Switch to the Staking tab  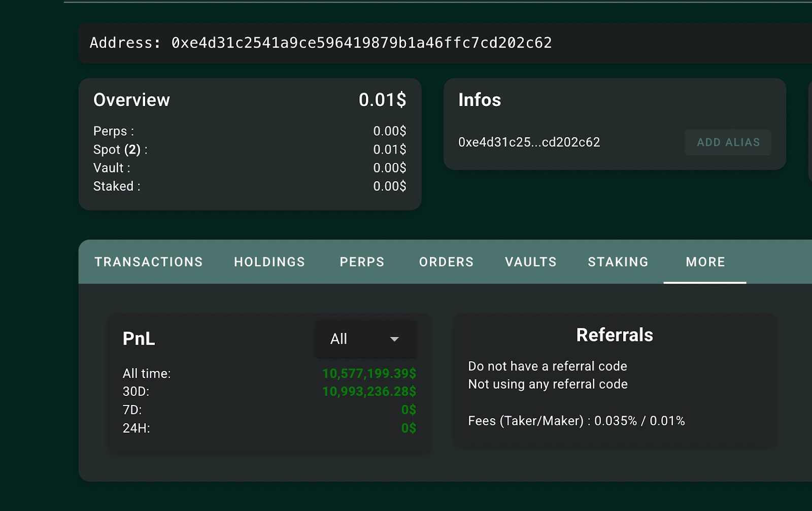618,262
